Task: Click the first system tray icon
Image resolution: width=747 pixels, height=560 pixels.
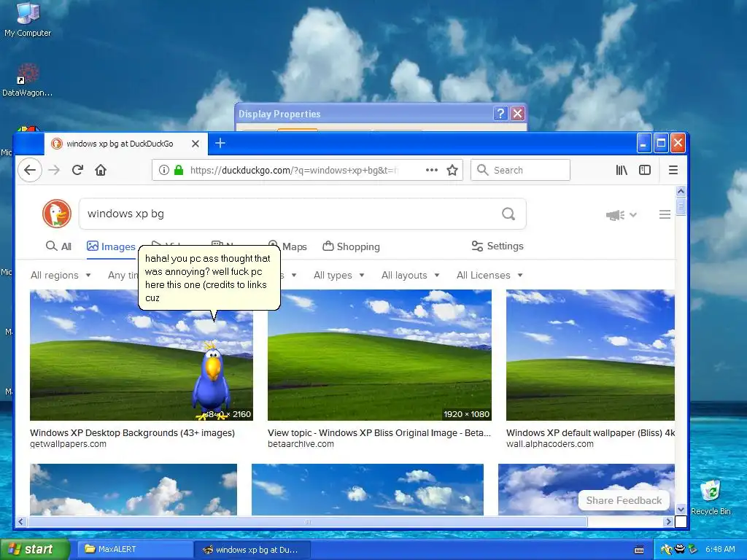Action: coord(666,550)
